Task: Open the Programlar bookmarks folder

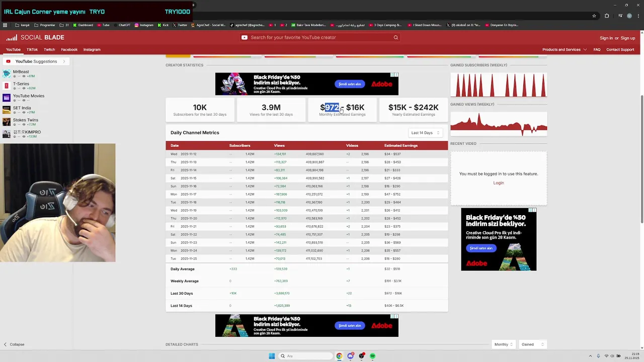Action: pyautogui.click(x=45, y=25)
